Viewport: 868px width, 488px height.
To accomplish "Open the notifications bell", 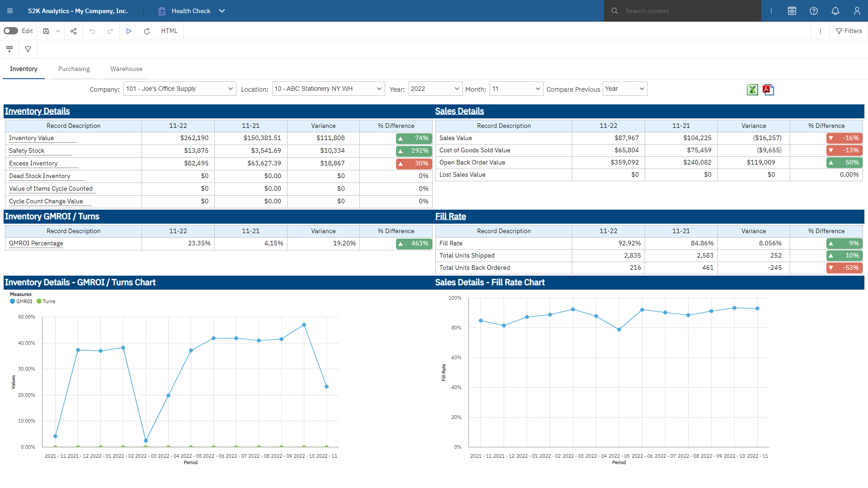I will point(835,11).
